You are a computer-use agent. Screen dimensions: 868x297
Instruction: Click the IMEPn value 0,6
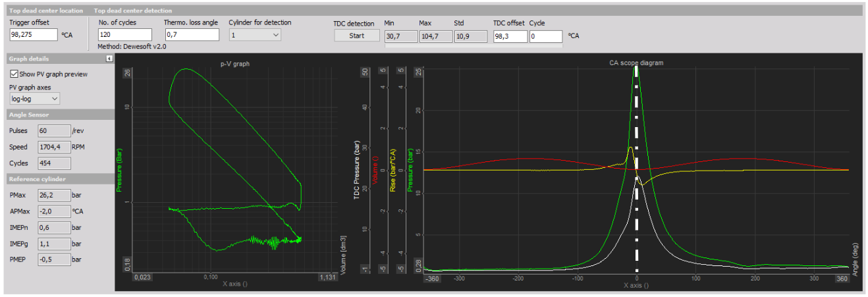click(53, 228)
